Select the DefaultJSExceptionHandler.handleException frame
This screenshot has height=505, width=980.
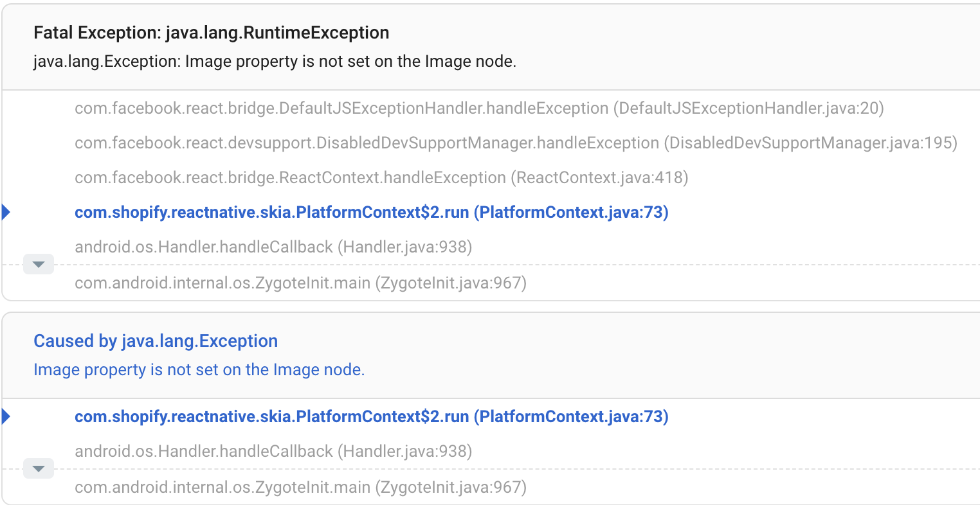pyautogui.click(x=341, y=108)
